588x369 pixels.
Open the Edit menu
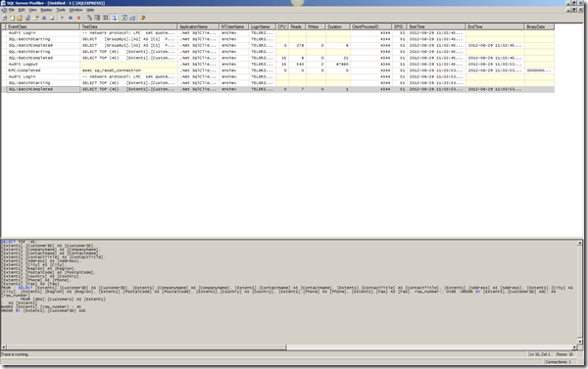pyautogui.click(x=22, y=10)
